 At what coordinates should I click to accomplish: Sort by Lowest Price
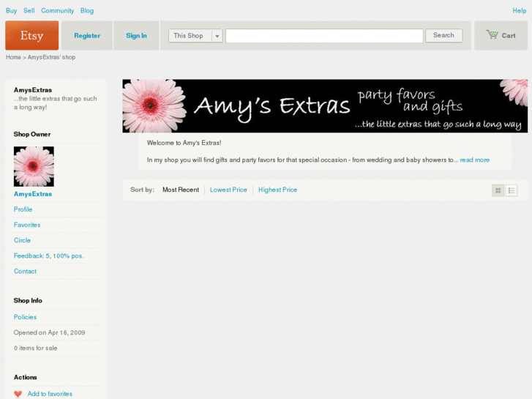[x=228, y=190]
